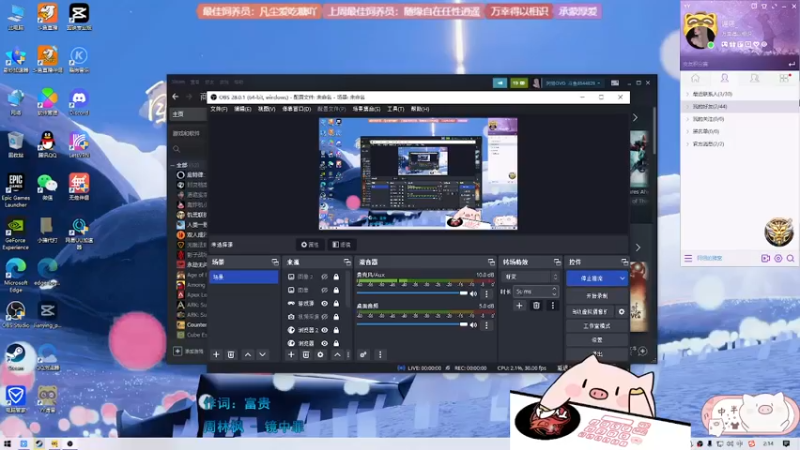
Task: Pop out the 混音器 dock with its float icon
Action: pos(491,262)
